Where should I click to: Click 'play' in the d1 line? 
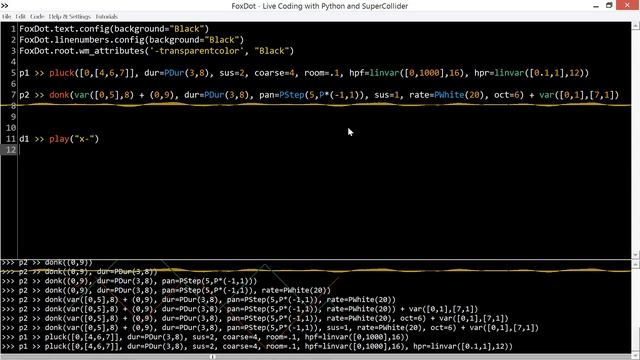coord(59,139)
